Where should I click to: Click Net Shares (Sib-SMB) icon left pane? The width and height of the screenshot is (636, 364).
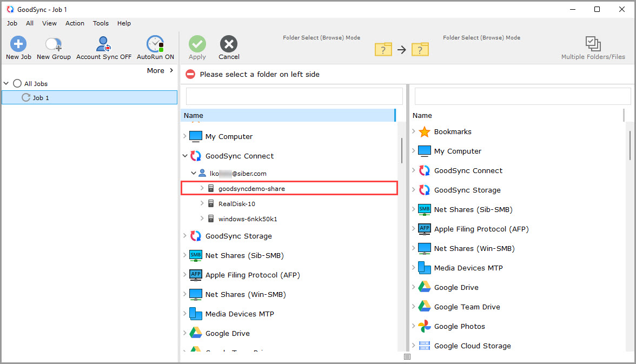pyautogui.click(x=196, y=255)
